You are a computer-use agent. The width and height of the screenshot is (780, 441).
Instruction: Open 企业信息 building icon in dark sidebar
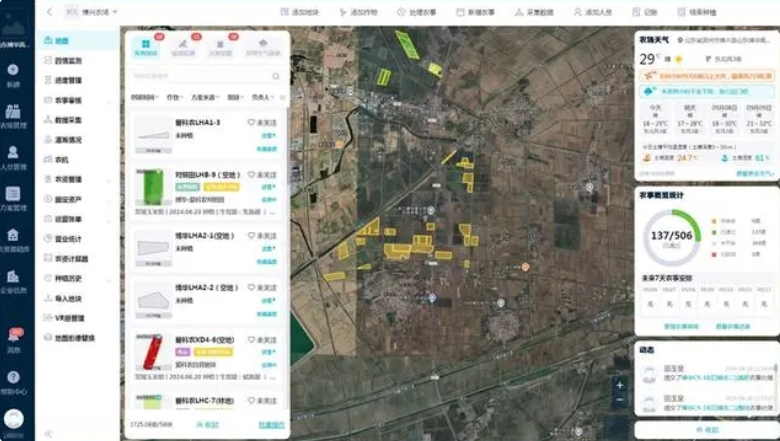coord(13,276)
